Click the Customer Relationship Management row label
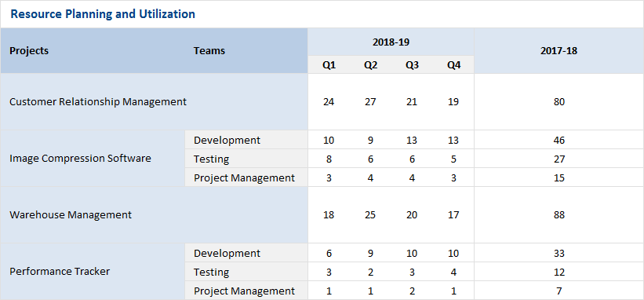The height and width of the screenshot is (300, 644). click(x=98, y=102)
